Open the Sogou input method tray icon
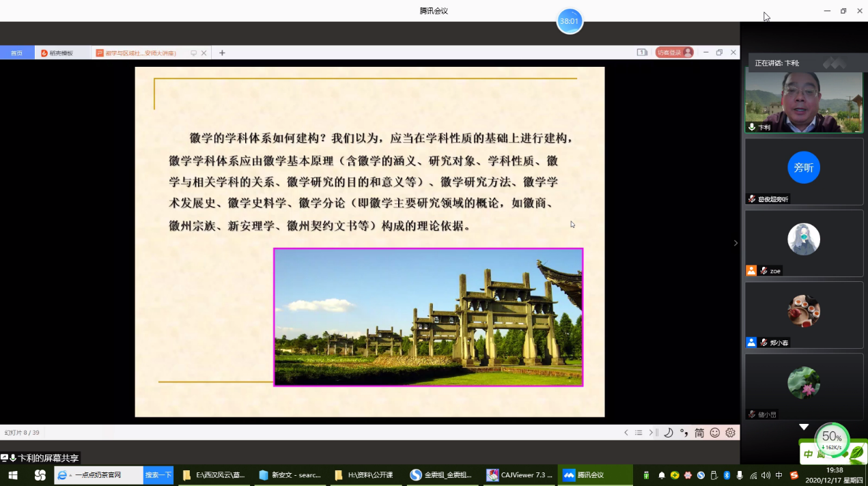The width and height of the screenshot is (868, 486). [x=794, y=475]
